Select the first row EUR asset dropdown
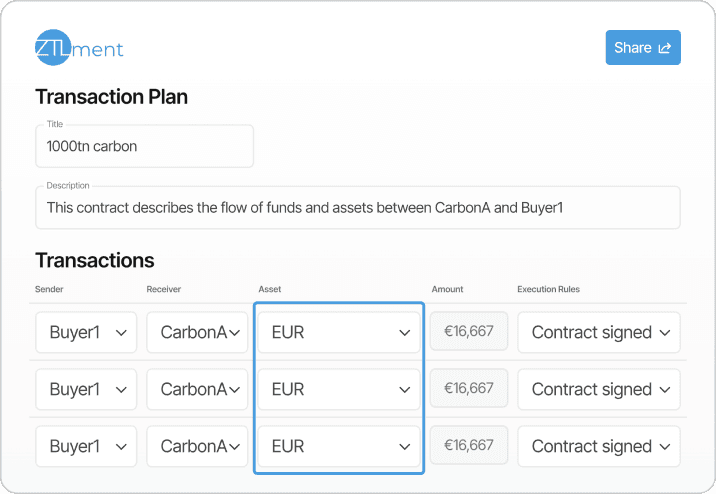This screenshot has height=494, width=716. 339,333
